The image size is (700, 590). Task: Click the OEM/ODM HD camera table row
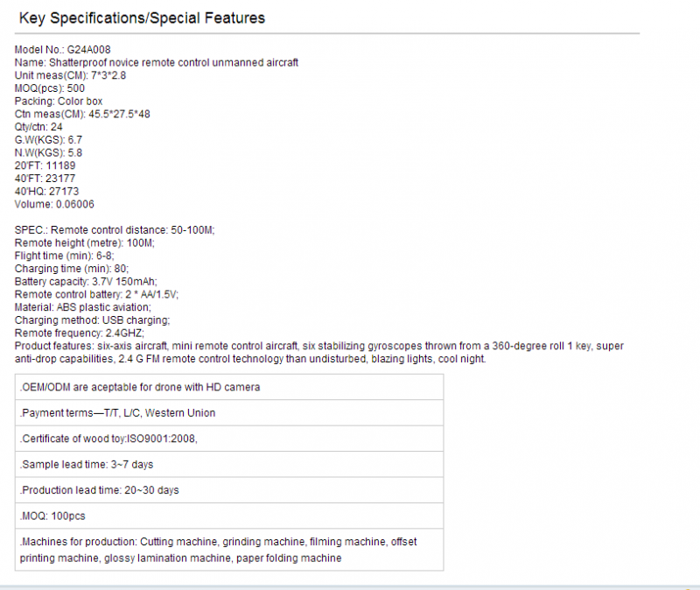coord(229,387)
